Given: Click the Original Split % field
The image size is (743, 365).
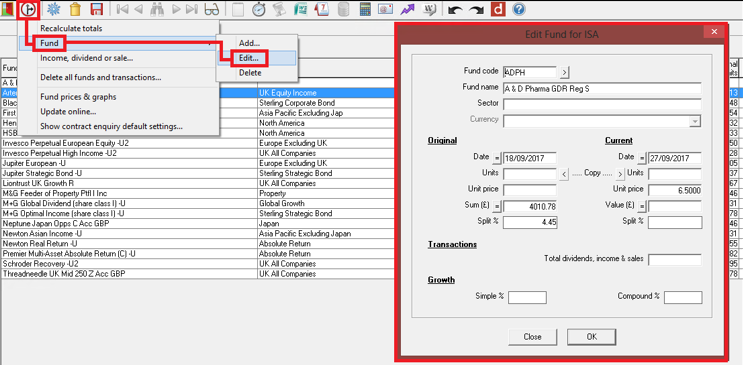Looking at the screenshot, I should (530, 222).
